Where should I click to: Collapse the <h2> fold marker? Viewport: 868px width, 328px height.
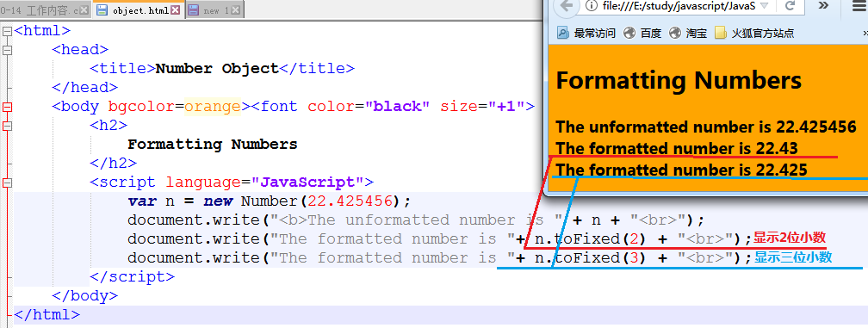tap(7, 126)
